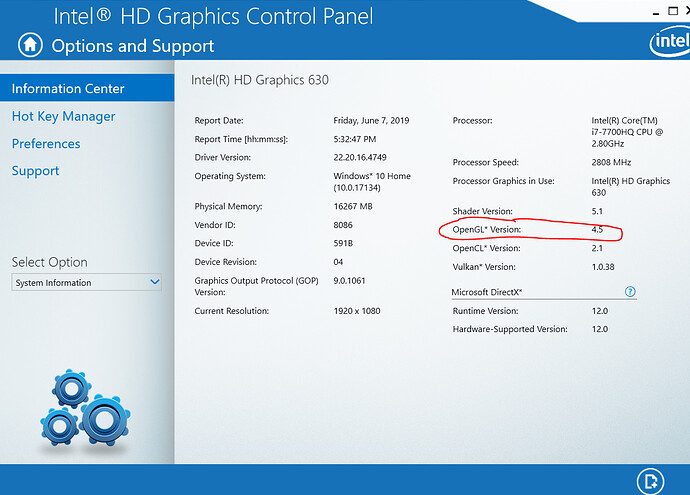Image resolution: width=690 pixels, height=495 pixels.
Task: Click the Processor Speed value 2808 MHz
Action: pyautogui.click(x=611, y=162)
